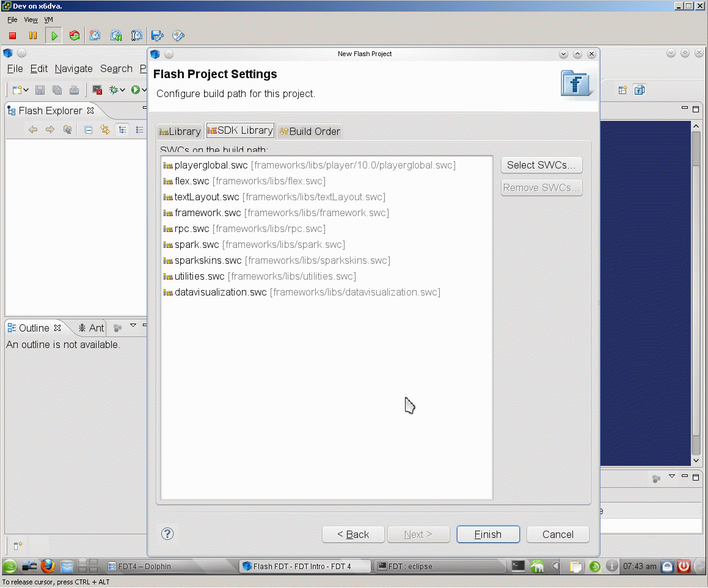This screenshot has width=708, height=588.
Task: Click the disabled Print icon in Eclipse toolbar
Action: pos(74,90)
